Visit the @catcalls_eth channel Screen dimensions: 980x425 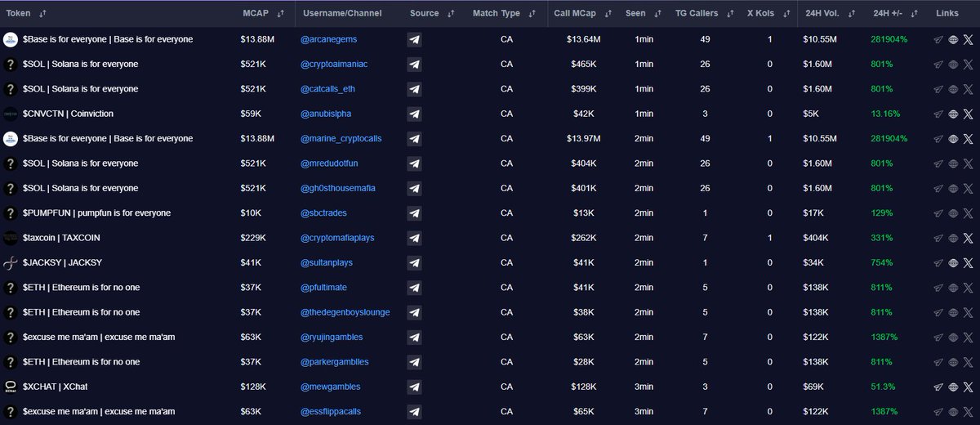pyautogui.click(x=329, y=89)
